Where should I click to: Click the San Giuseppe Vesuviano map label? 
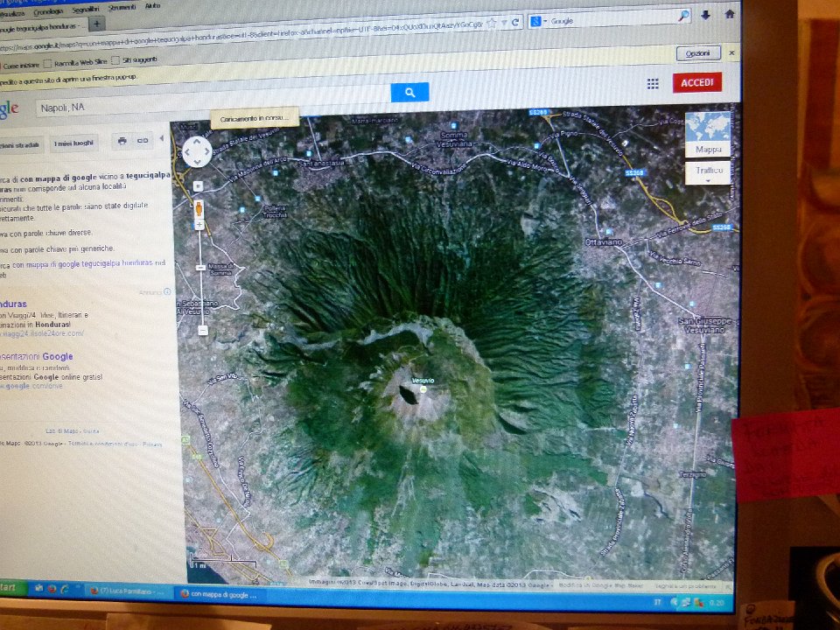[704, 325]
